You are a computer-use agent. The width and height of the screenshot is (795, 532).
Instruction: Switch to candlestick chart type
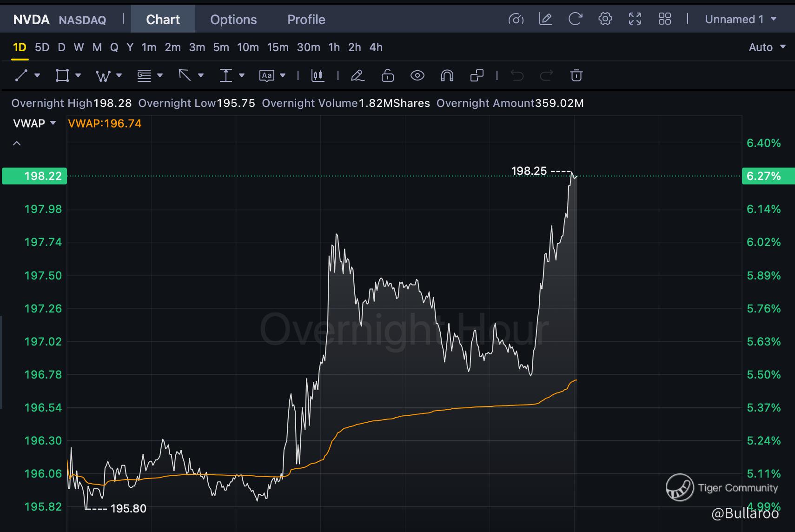pos(318,75)
